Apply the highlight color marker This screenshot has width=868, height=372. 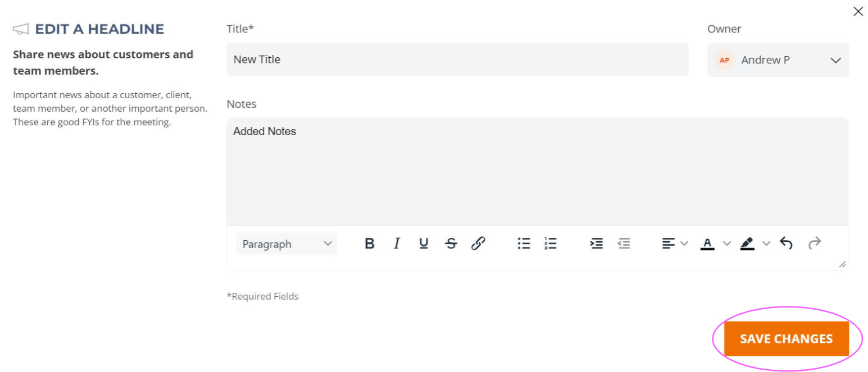[747, 244]
